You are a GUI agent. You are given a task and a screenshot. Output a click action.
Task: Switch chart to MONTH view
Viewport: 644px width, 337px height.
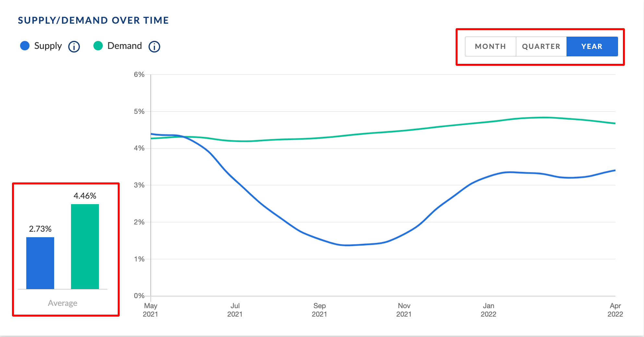tap(490, 46)
